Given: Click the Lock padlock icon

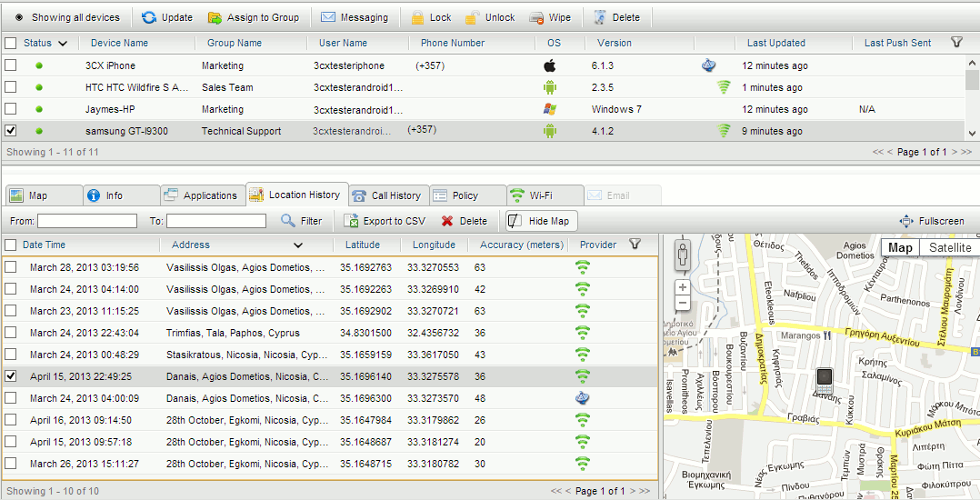Looking at the screenshot, I should 417,17.
